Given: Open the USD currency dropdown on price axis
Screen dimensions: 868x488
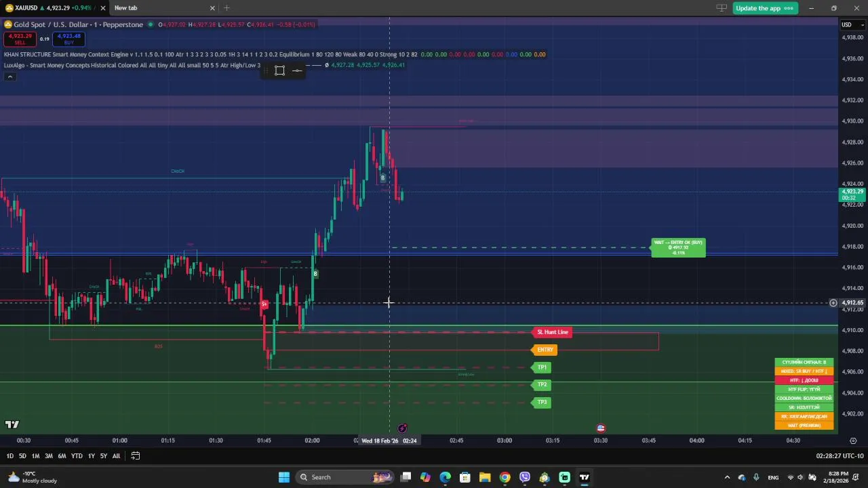Looking at the screenshot, I should point(853,25).
